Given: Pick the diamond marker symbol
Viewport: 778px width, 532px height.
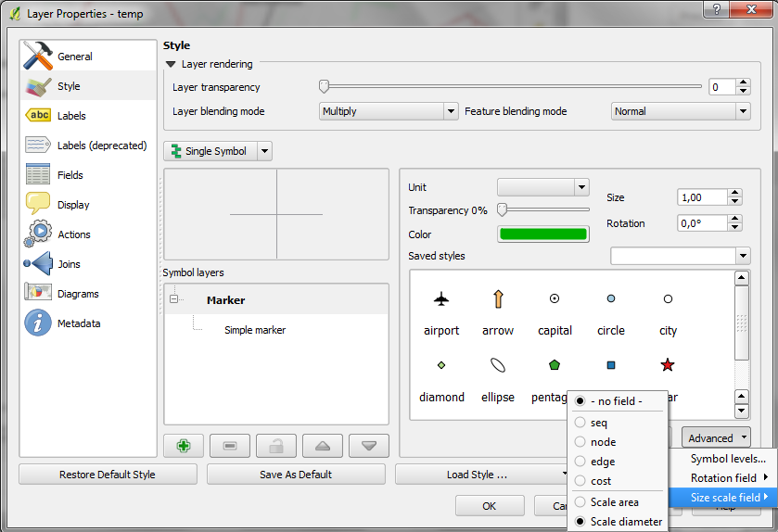Looking at the screenshot, I should click(441, 377).
